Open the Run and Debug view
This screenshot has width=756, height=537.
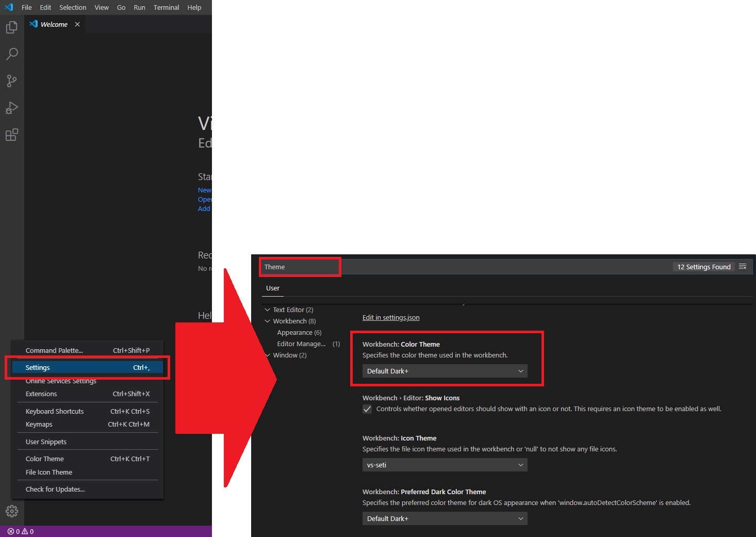[12, 108]
